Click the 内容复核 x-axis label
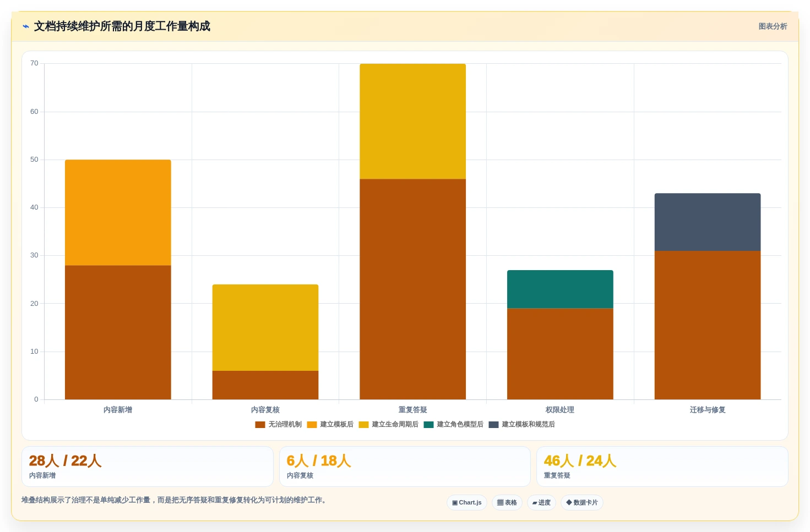Image resolution: width=810 pixels, height=532 pixels. pos(265,410)
